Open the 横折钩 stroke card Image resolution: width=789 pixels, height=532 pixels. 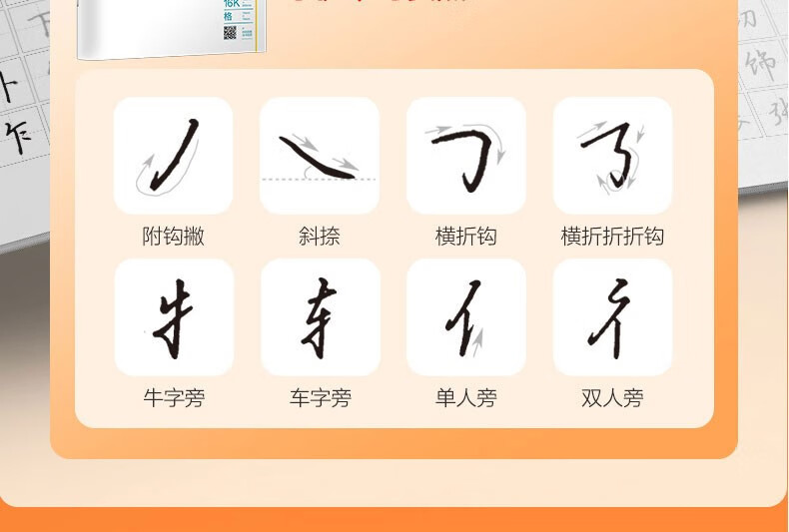point(466,156)
